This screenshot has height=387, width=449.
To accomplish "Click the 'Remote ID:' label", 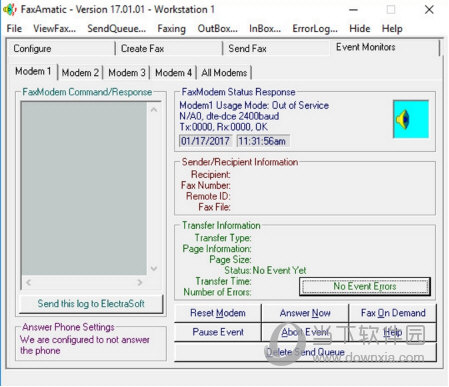I will 208,196.
